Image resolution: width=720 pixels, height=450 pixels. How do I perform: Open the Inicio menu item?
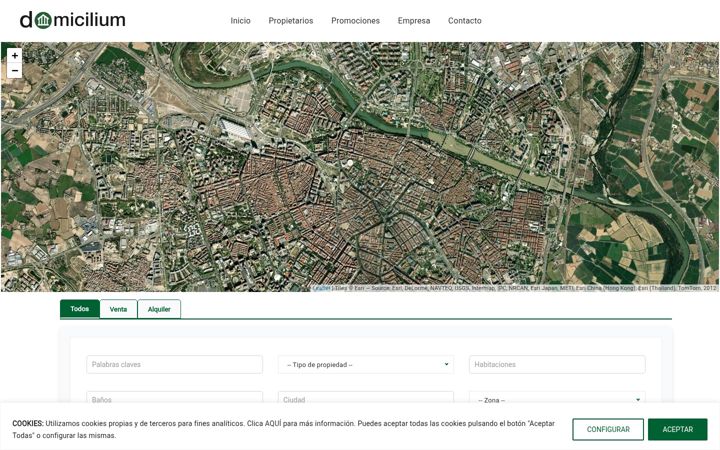pos(240,21)
